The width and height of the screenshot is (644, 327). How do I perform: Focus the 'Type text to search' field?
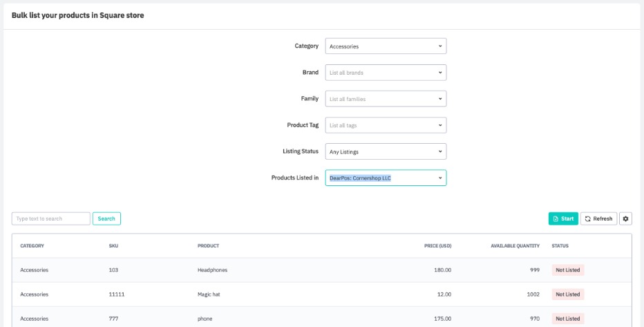pyautogui.click(x=51, y=218)
